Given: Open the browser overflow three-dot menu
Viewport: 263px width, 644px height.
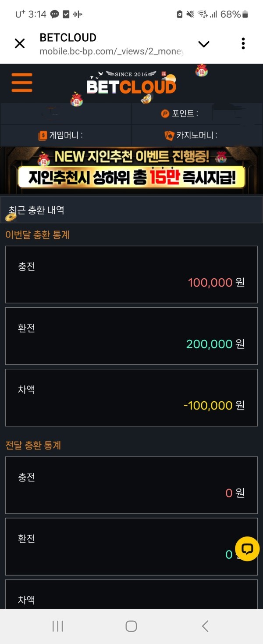Looking at the screenshot, I should pyautogui.click(x=243, y=43).
